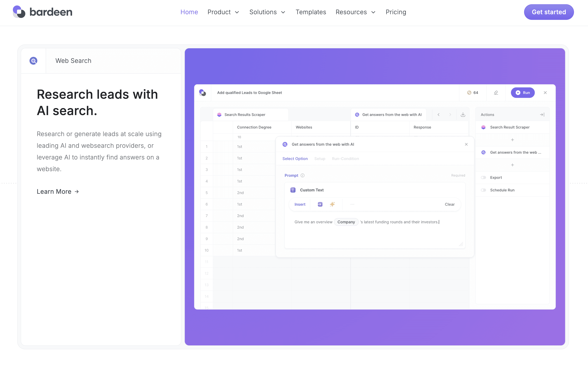Expand the Solutions menu
The image size is (588, 368).
[267, 12]
